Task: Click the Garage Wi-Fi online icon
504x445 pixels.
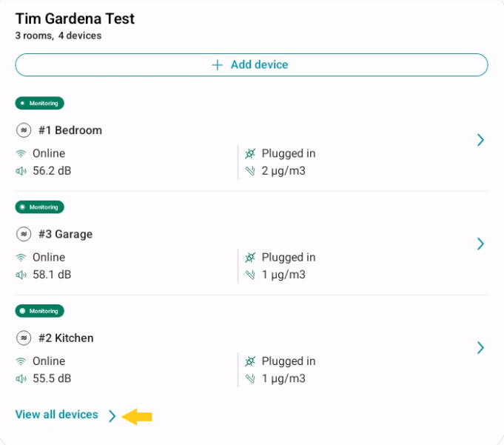Action: point(21,257)
